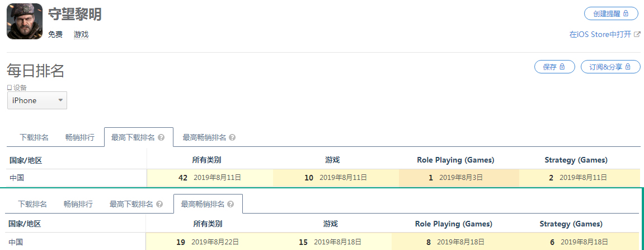This screenshot has width=644, height=250.
Task: Click 游戏 column header in upper table
Action: point(333,160)
